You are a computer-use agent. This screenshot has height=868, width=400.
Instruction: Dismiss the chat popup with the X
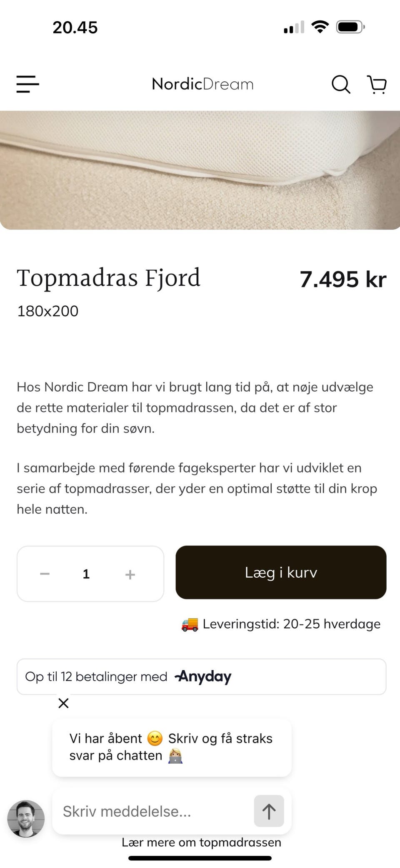tap(63, 703)
